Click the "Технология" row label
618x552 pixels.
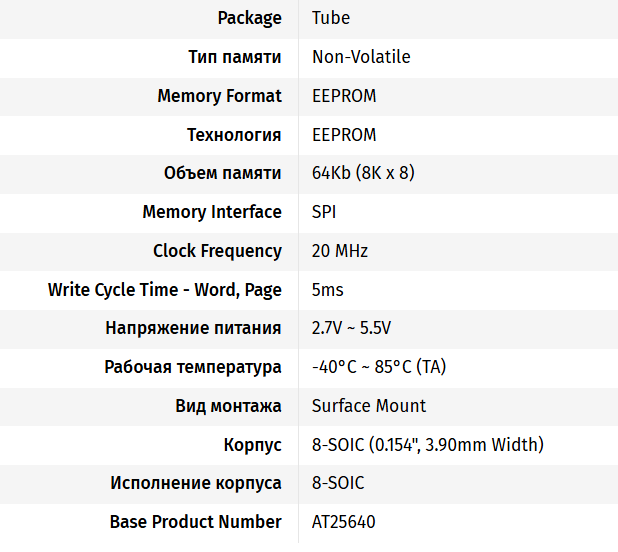(x=234, y=135)
